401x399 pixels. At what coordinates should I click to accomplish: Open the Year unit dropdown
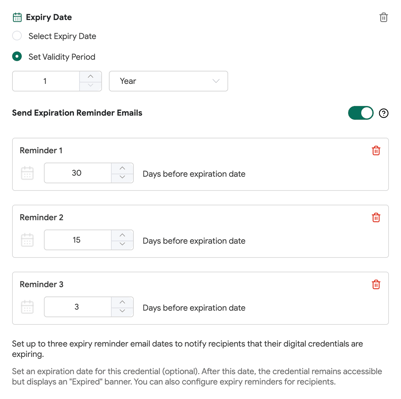coord(168,81)
